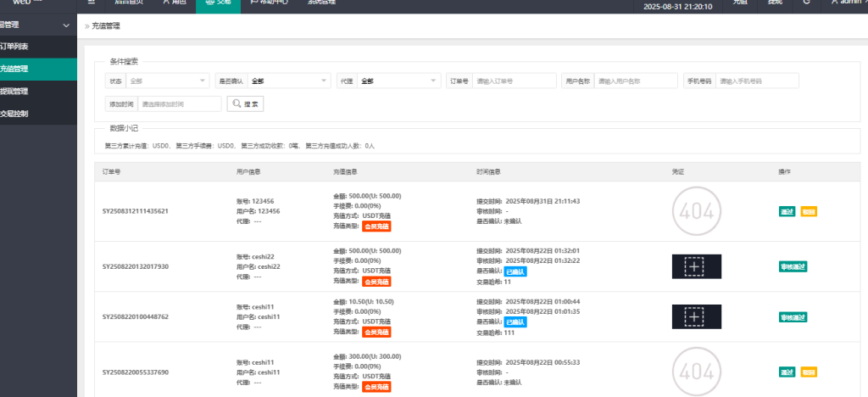The width and height of the screenshot is (868, 397).
Task: Click the 手机号码 phone number input
Action: [757, 81]
